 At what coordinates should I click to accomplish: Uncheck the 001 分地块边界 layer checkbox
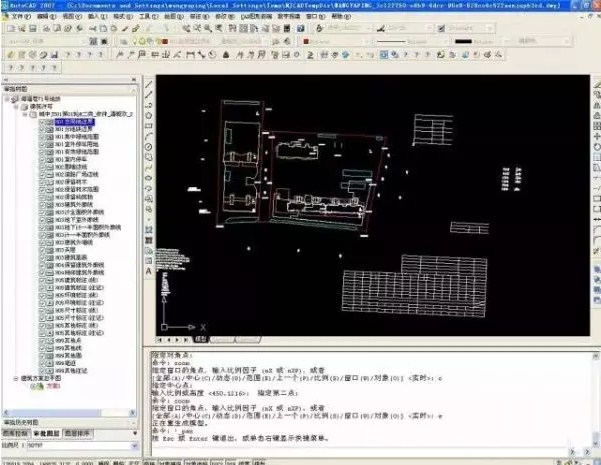(x=42, y=129)
